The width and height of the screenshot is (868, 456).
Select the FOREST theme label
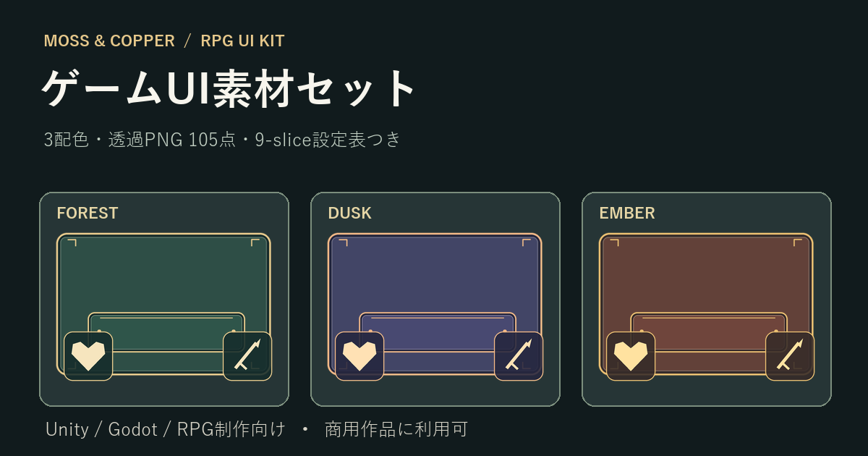point(88,213)
